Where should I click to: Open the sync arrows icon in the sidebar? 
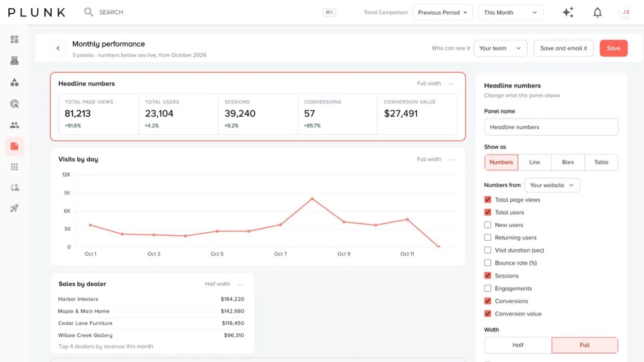coord(14,188)
